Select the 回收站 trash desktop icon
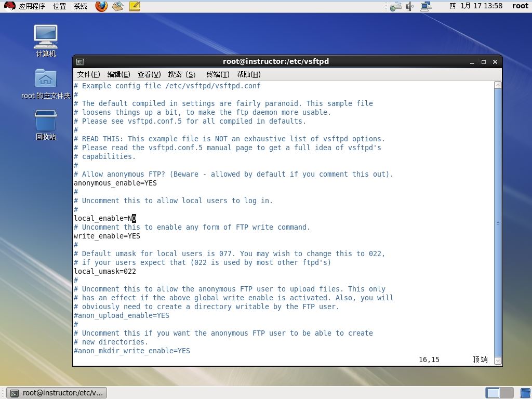The height and width of the screenshot is (399, 532). coord(46,125)
